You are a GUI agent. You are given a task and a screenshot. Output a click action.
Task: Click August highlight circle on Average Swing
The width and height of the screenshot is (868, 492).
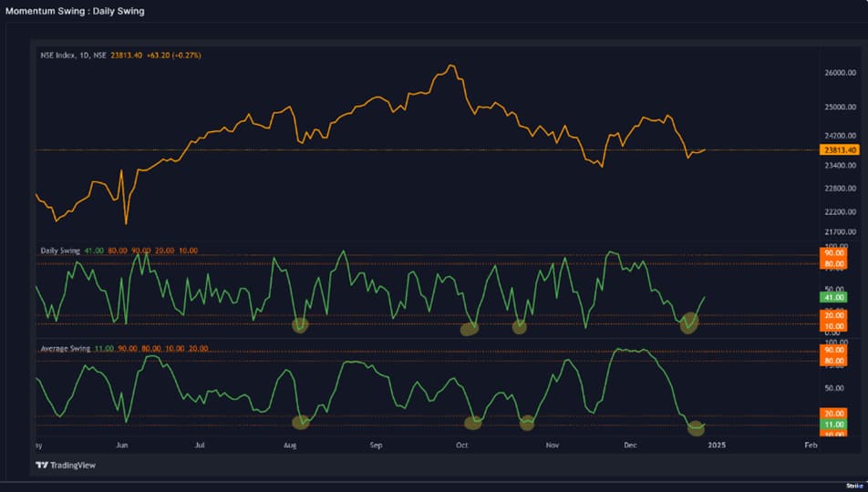coord(300,421)
